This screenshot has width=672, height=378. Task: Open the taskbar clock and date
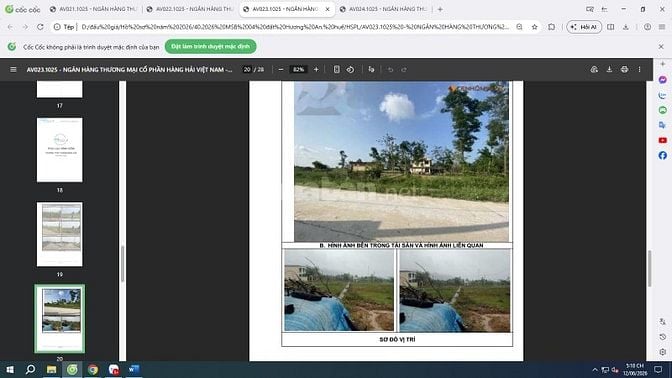point(635,369)
